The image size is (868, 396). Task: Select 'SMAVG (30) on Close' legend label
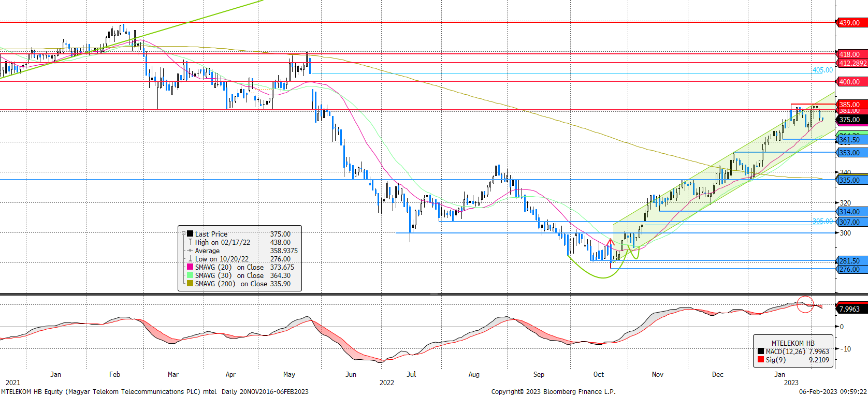229,275
